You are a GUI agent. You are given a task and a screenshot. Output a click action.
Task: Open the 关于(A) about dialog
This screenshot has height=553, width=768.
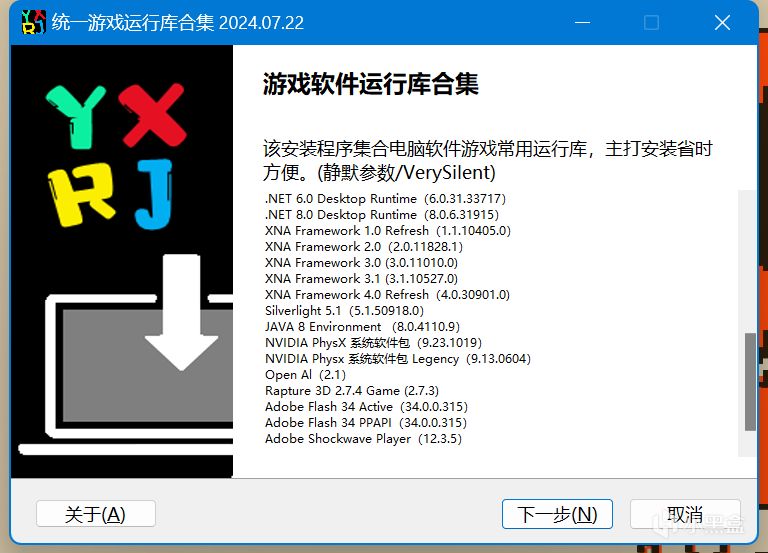click(96, 514)
